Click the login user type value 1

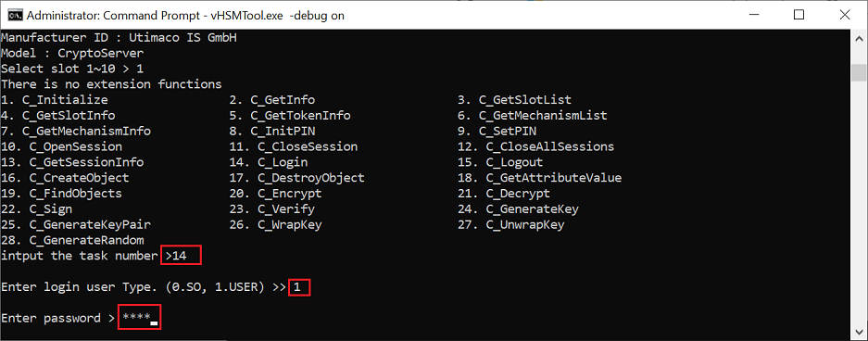299,286
